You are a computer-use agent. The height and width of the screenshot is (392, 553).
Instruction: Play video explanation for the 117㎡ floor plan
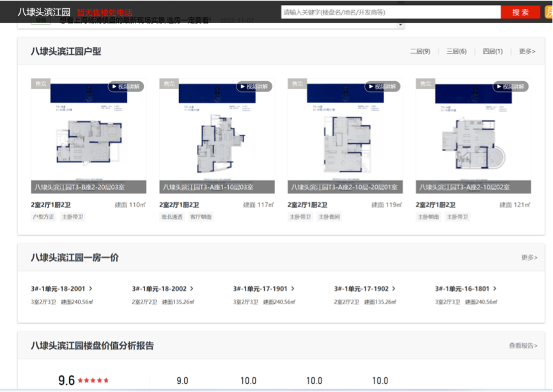tap(254, 86)
